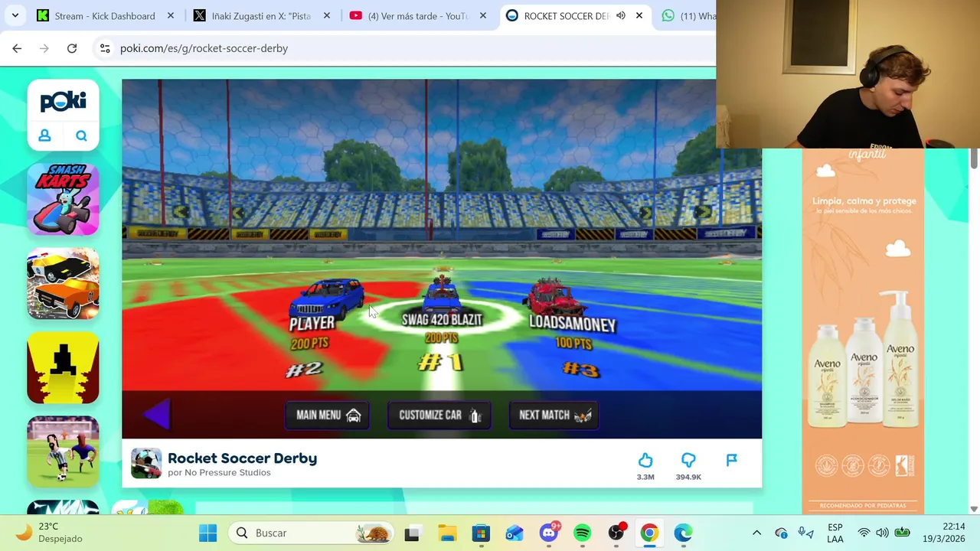Switch to the WhatsApp tab
Image resolution: width=980 pixels, height=551 pixels.
click(689, 15)
